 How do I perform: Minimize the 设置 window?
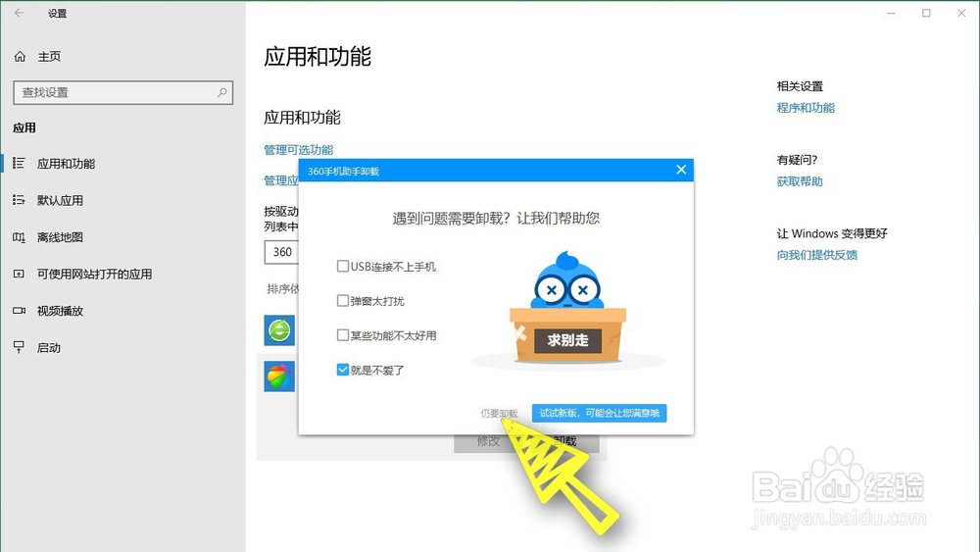891,13
